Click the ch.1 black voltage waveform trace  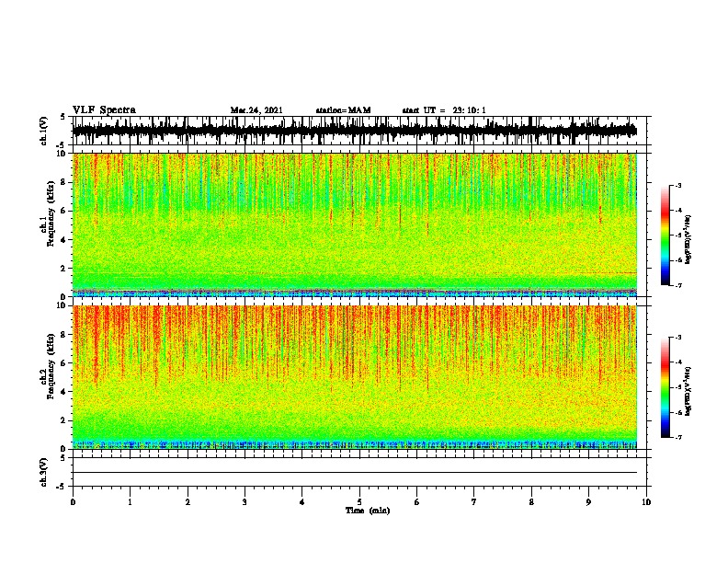(x=354, y=131)
